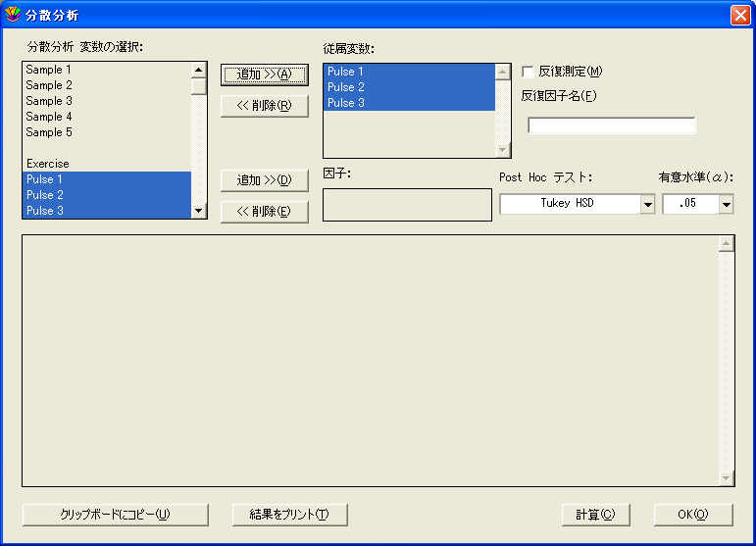Select Sample 4 in variable list

coord(107,117)
